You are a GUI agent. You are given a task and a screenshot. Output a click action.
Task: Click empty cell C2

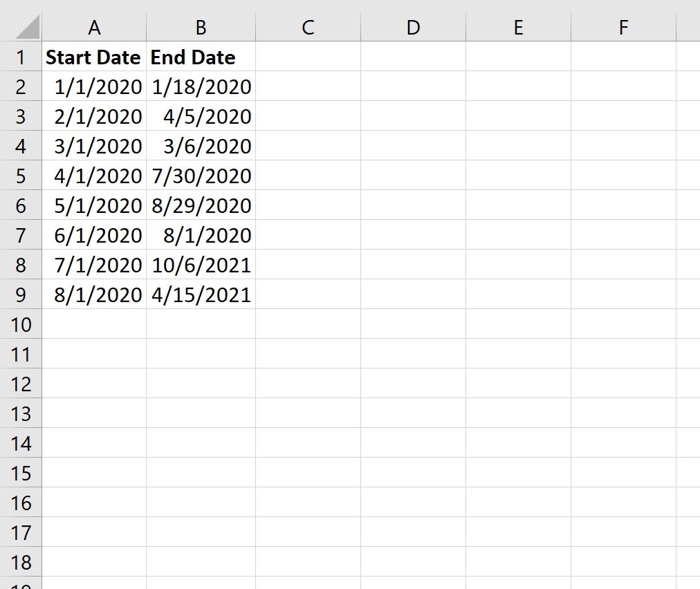(x=308, y=86)
